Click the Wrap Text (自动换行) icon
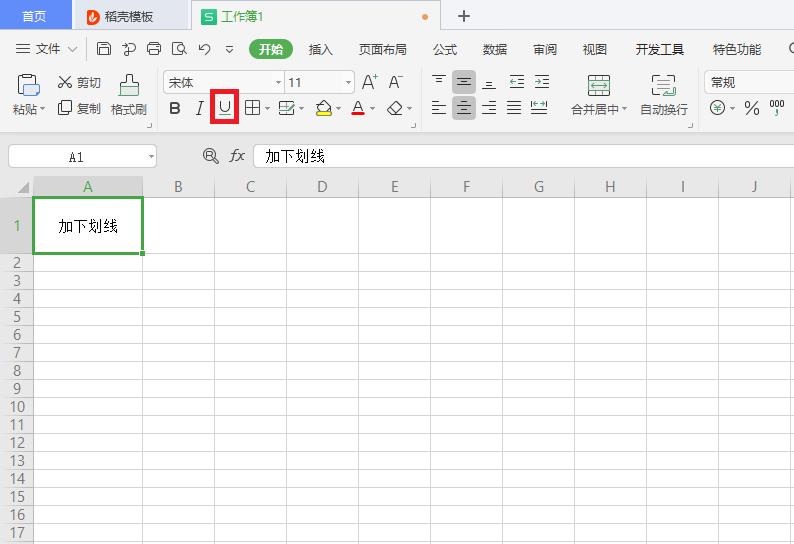 pyautogui.click(x=663, y=85)
